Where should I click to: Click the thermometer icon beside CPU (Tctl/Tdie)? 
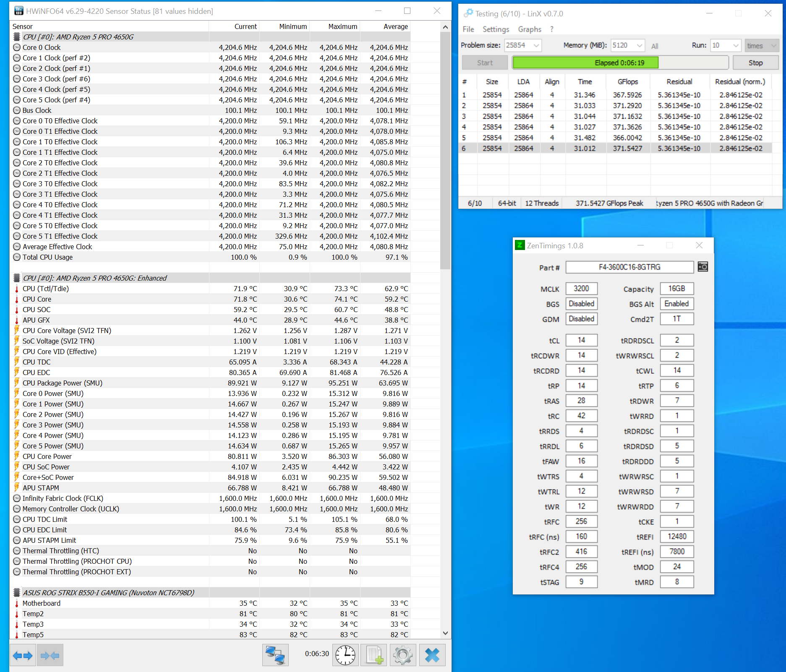point(17,289)
